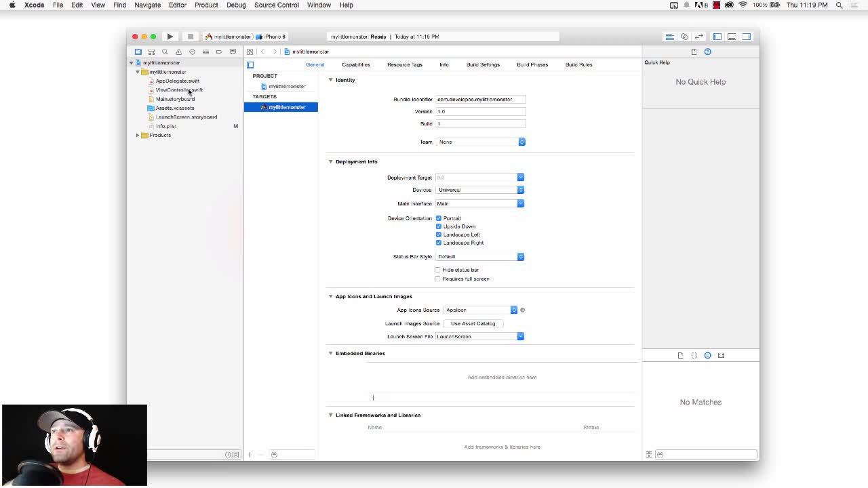Image resolution: width=868 pixels, height=488 pixels.
Task: Open the Project navigator folder icon
Action: [138, 52]
